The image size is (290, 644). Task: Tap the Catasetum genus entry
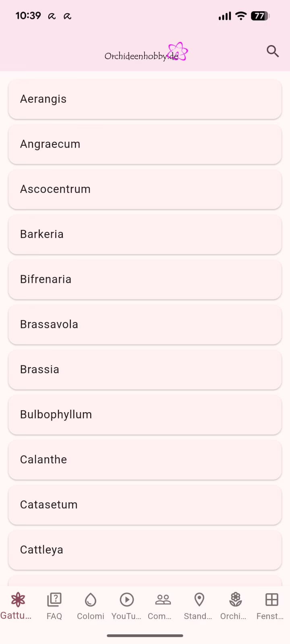click(x=145, y=505)
